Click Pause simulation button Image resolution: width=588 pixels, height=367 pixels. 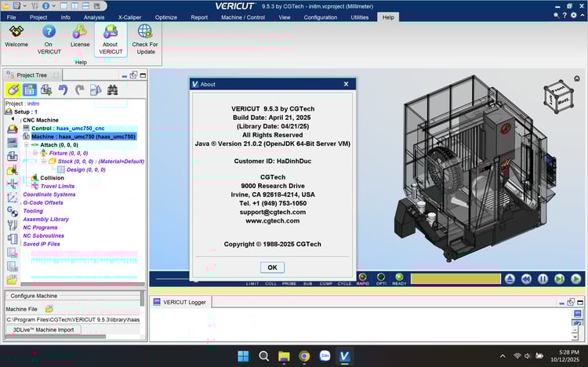click(x=543, y=279)
